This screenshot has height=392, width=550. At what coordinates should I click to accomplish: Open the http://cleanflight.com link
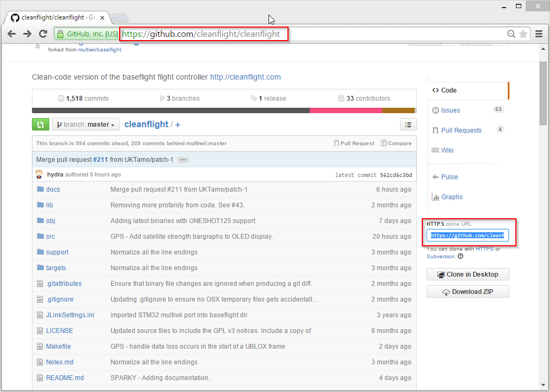point(245,77)
